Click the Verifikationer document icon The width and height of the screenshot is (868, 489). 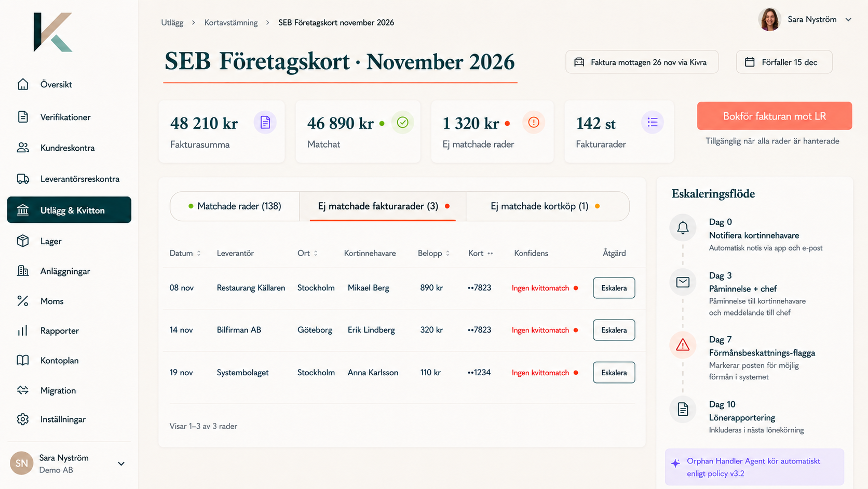pos(23,117)
